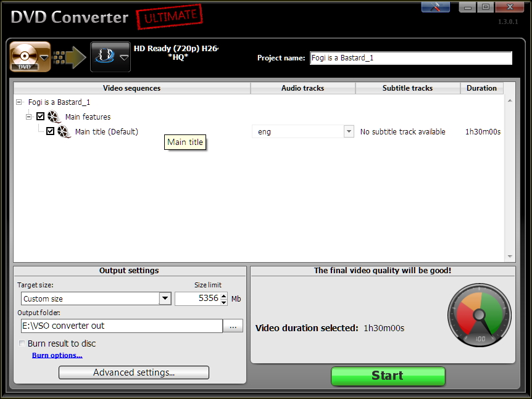This screenshot has height=399, width=532.
Task: Uncheck the Main title (Default) checkbox
Action: 50,131
